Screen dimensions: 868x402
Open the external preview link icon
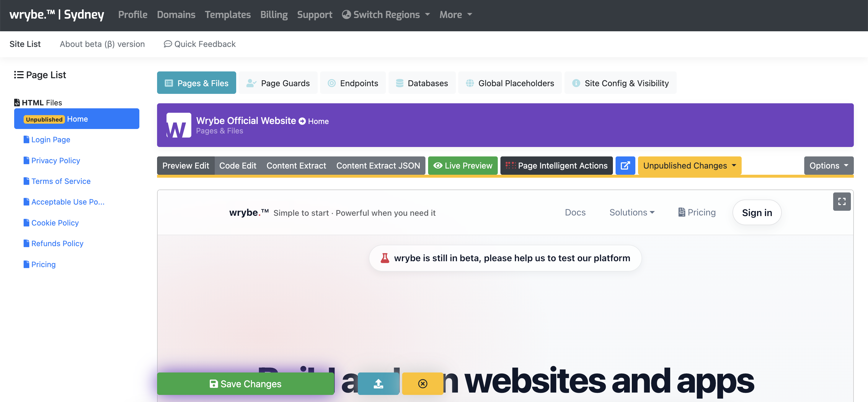click(x=625, y=166)
